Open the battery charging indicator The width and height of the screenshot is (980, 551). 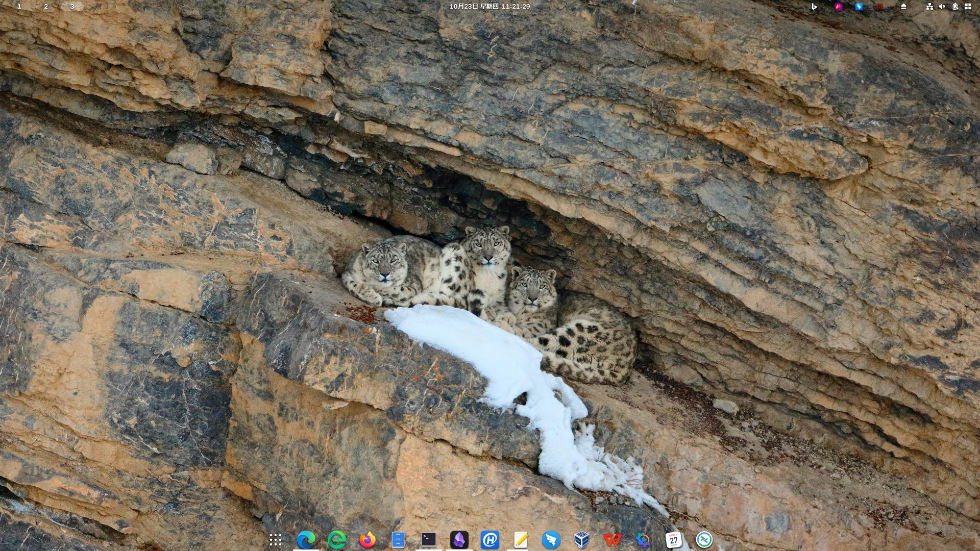click(x=955, y=7)
